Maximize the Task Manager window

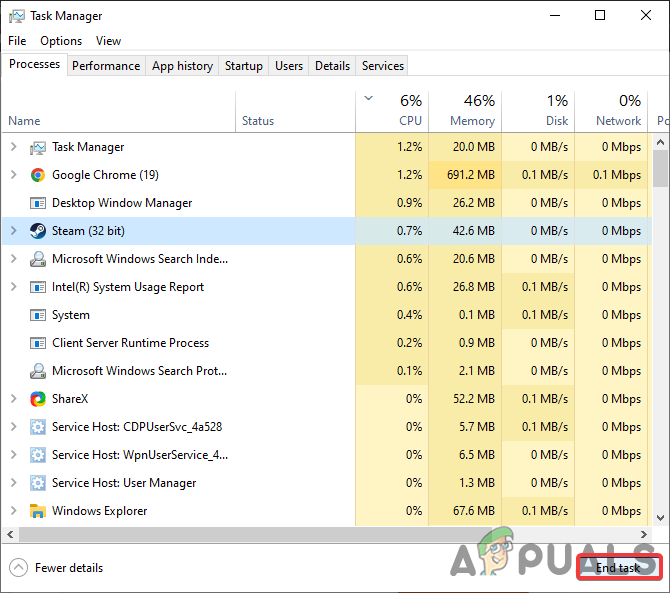pos(600,16)
